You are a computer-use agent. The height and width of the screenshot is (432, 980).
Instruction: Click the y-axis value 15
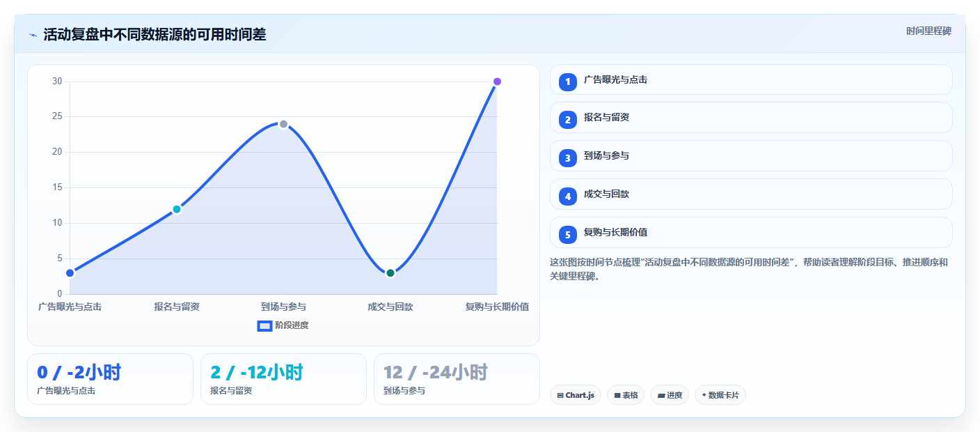click(x=57, y=187)
